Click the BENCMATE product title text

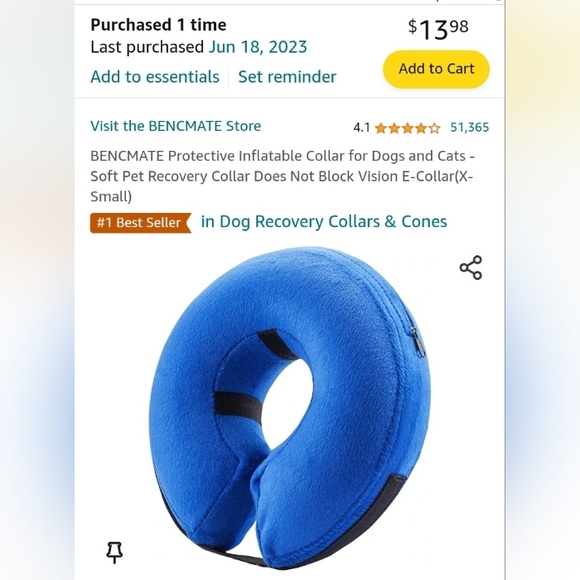(282, 176)
